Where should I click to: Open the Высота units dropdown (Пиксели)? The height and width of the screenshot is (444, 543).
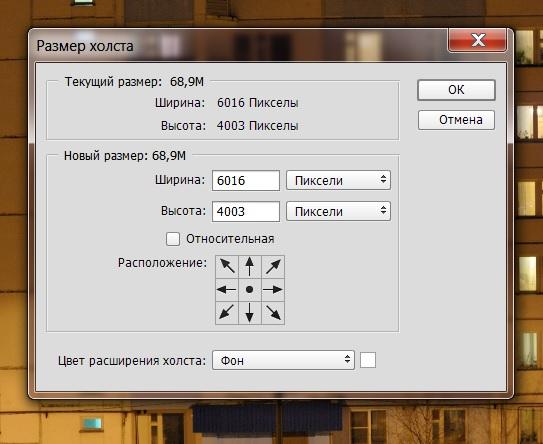pyautogui.click(x=338, y=211)
